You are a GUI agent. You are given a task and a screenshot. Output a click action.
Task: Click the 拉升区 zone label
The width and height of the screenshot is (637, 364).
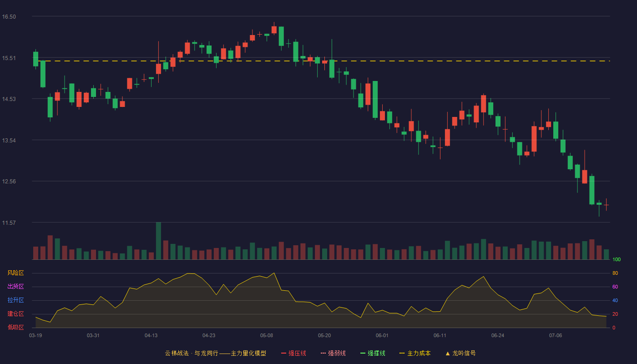click(15, 300)
